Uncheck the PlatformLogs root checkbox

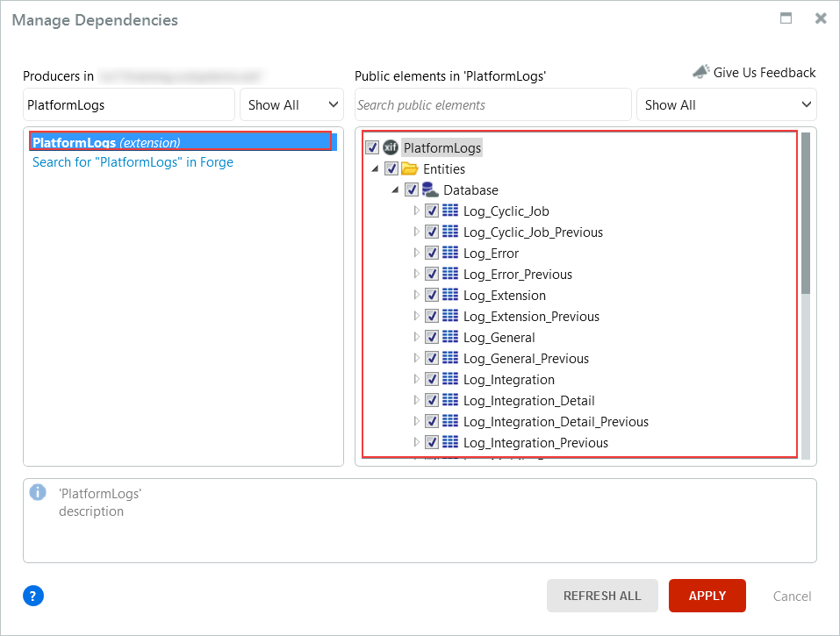tap(370, 146)
